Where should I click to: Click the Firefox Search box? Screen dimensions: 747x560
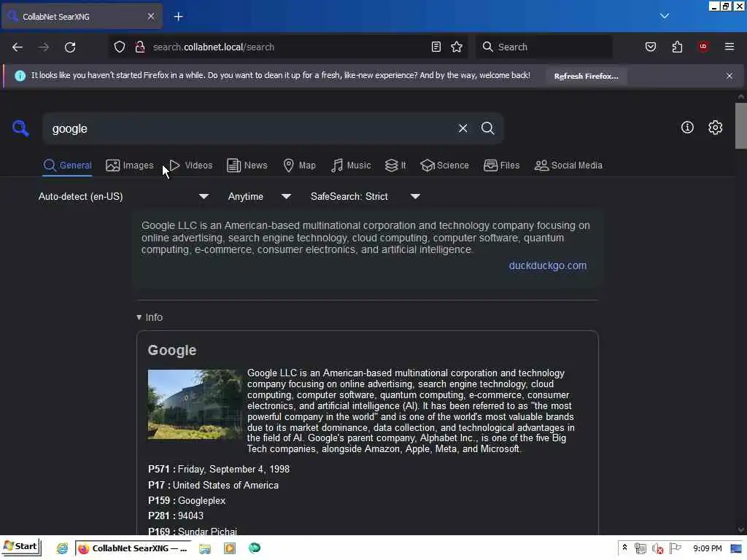click(543, 47)
